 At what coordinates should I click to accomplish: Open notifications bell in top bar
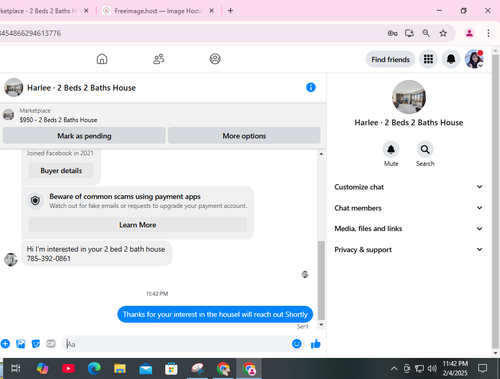[x=451, y=59]
